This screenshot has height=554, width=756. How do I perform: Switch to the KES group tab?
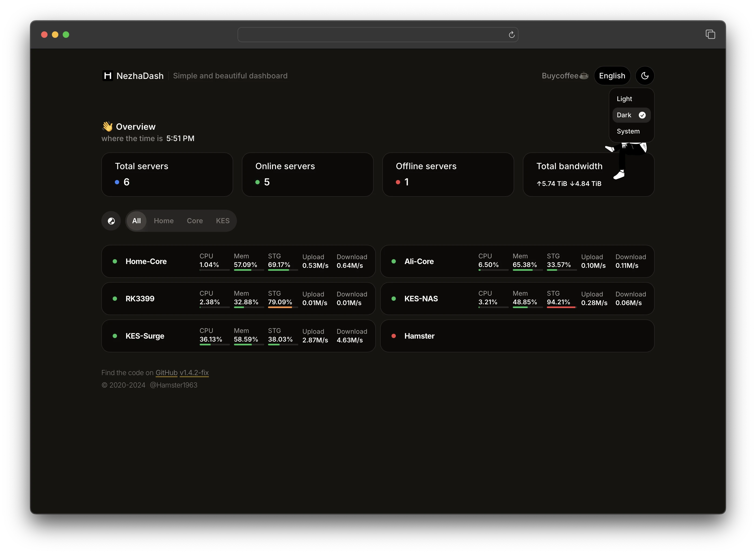pyautogui.click(x=223, y=221)
